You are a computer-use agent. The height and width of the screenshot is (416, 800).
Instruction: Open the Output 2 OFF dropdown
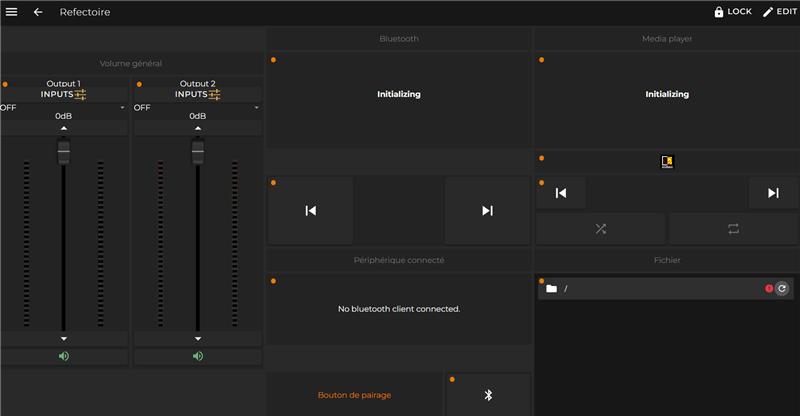[197, 108]
